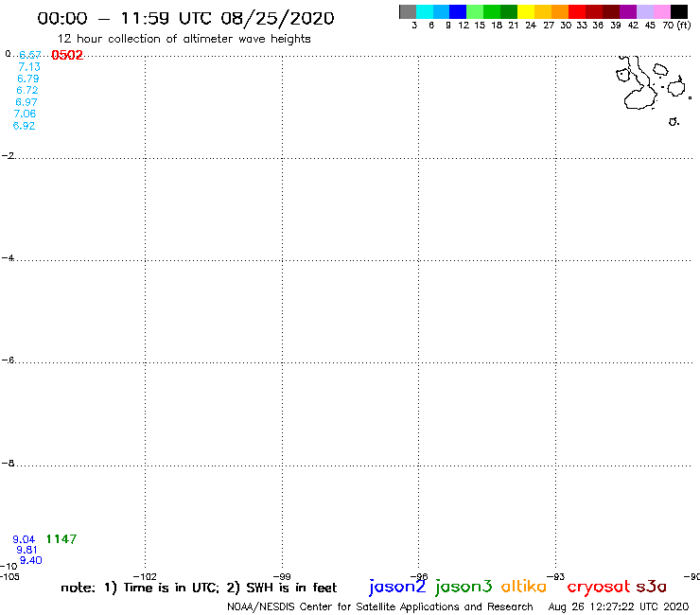700x615 pixels.
Task: Click the -102 longitude axis label
Action: (x=145, y=576)
